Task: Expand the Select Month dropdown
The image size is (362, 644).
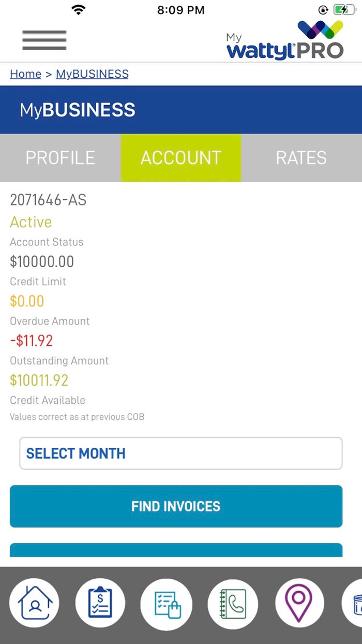Action: pyautogui.click(x=181, y=453)
